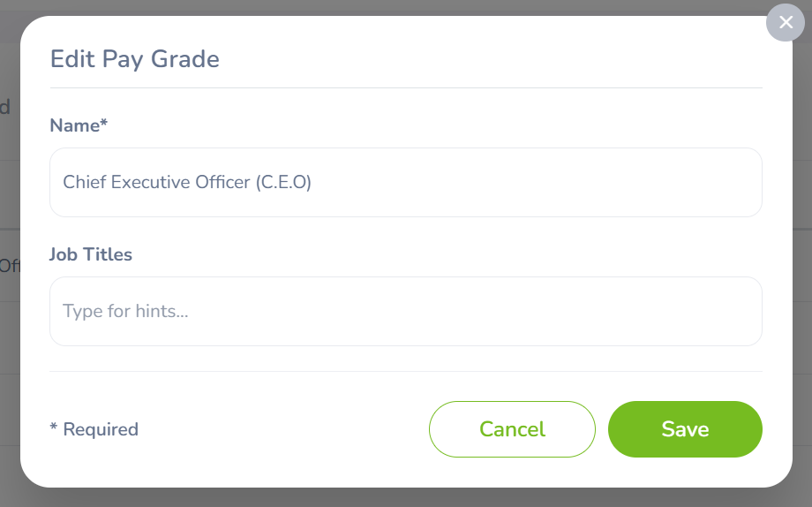Click the X icon at the dialog corner
Screen dimensions: 812x507
[786, 23]
